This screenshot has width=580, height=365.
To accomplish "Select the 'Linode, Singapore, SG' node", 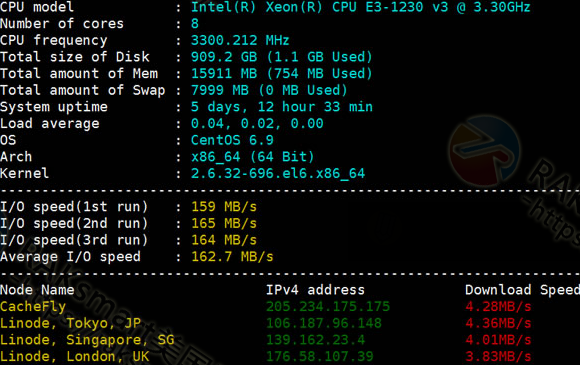I will 87,340.
